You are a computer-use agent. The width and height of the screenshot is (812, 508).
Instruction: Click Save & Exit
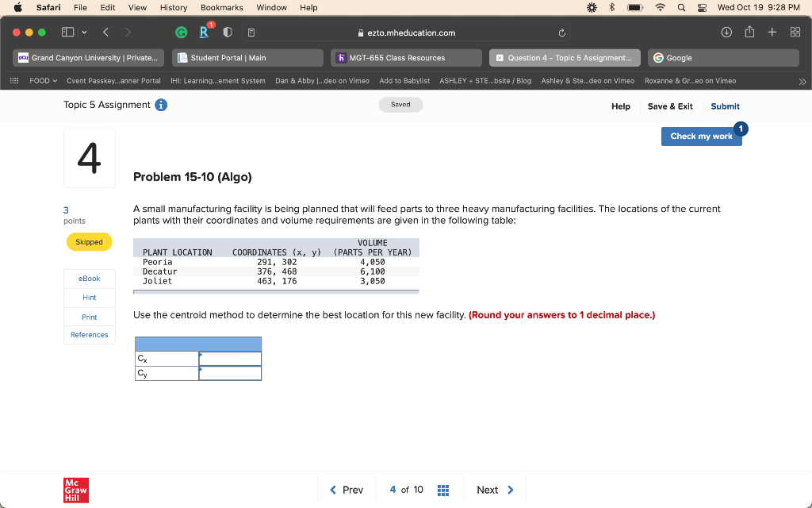[670, 106]
